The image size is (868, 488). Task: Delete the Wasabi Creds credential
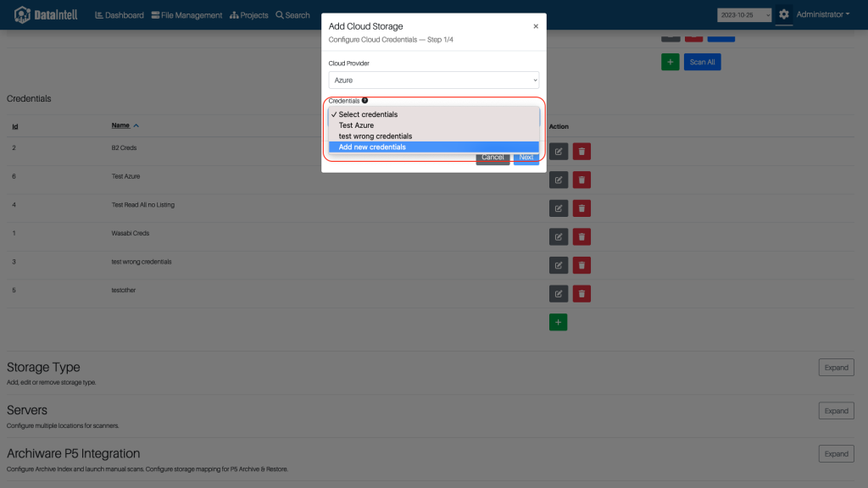tap(581, 237)
